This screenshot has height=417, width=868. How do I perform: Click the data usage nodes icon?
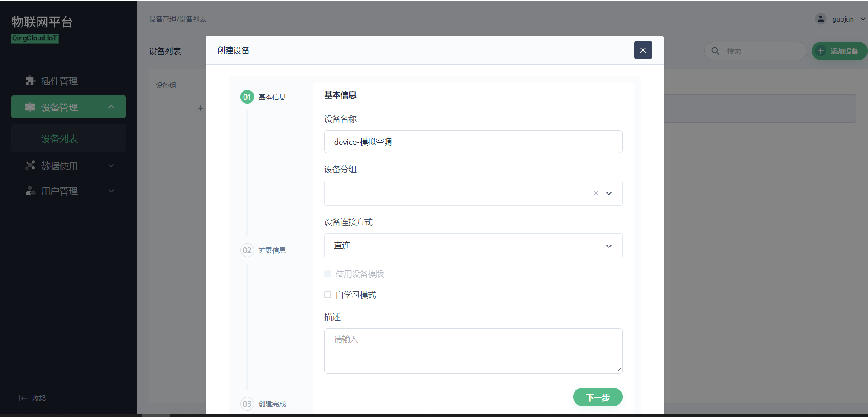tap(30, 165)
